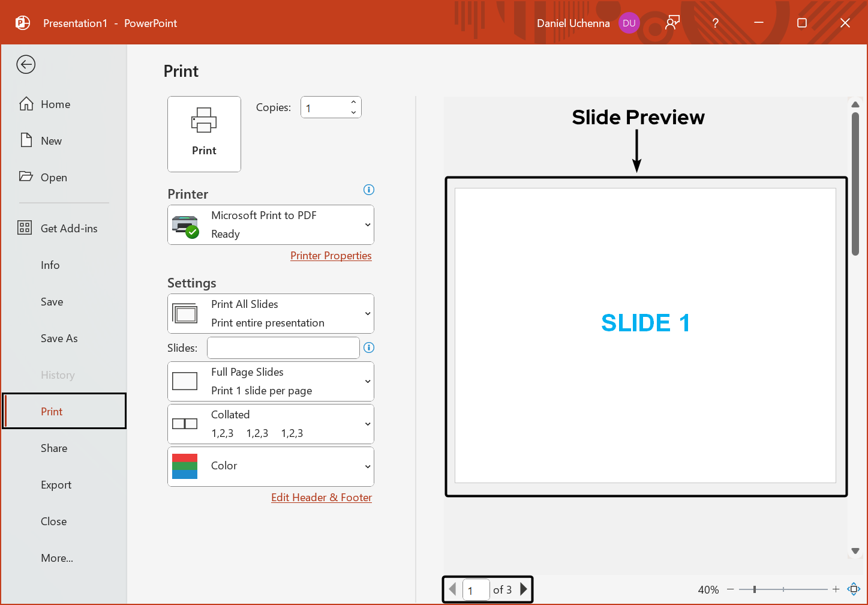This screenshot has height=605, width=868.
Task: Select the Home icon in the sidebar
Action: coord(27,103)
